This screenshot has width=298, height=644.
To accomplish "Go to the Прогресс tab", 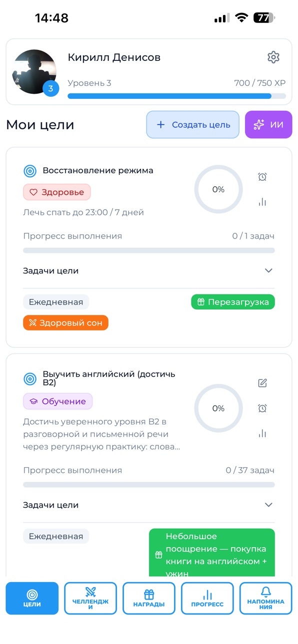I will click(207, 598).
